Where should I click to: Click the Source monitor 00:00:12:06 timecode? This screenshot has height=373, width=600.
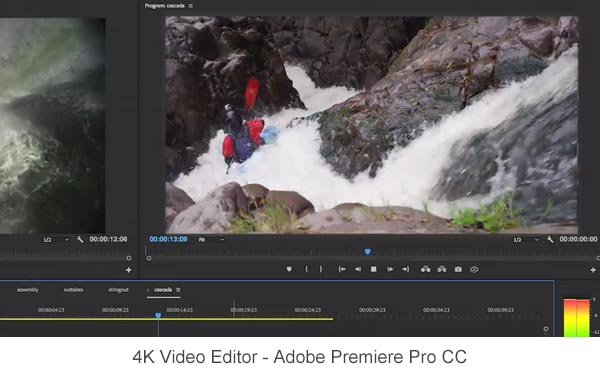click(x=108, y=239)
